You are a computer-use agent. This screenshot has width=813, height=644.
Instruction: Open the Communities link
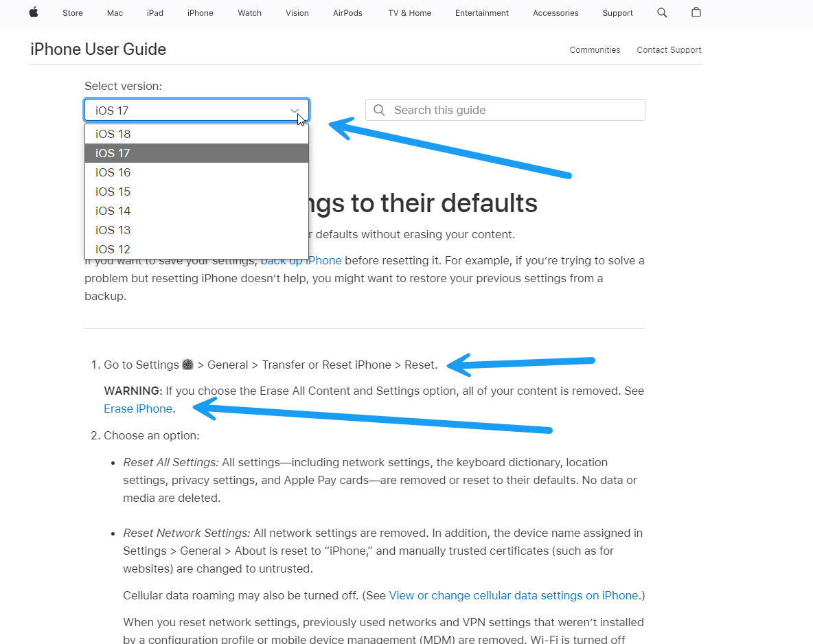pyautogui.click(x=595, y=49)
